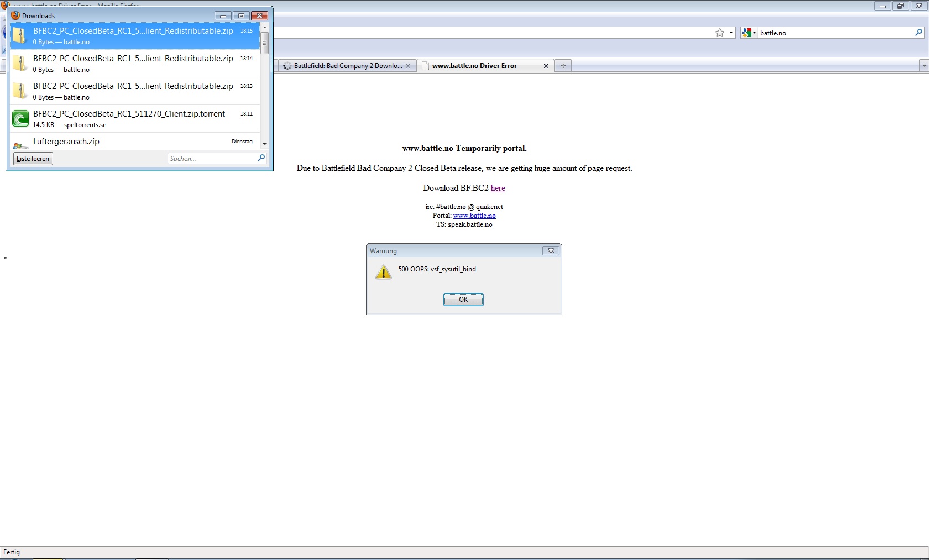Restore down the Firefox main window
Screen dimensions: 931x560
pyautogui.click(x=901, y=6)
